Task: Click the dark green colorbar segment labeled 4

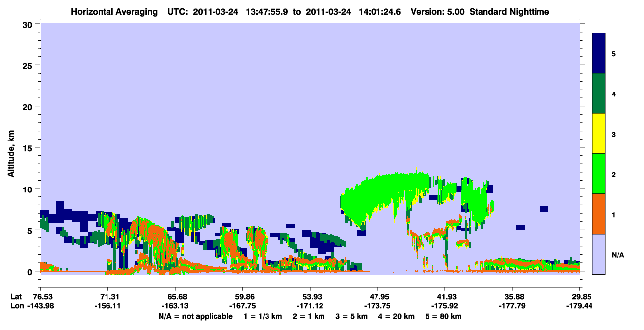Action: pos(599,94)
